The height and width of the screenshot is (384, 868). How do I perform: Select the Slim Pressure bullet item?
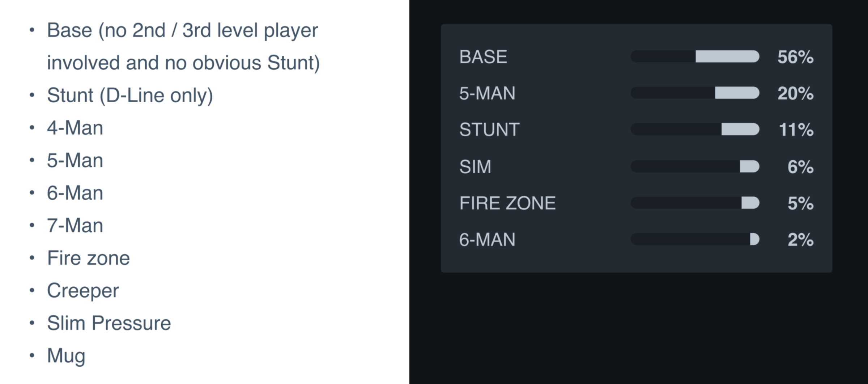coord(109,323)
